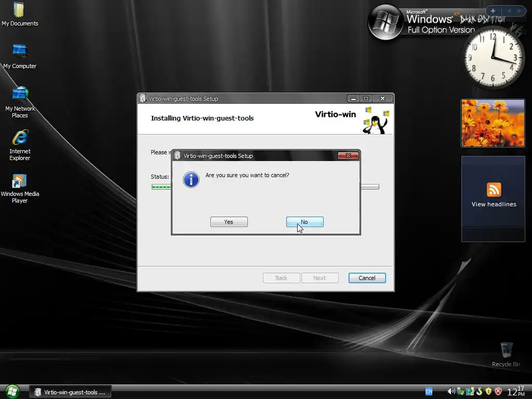Click the Windows logo orb in the sidebar banner
Screen dimensions: 532x399
(x=385, y=23)
